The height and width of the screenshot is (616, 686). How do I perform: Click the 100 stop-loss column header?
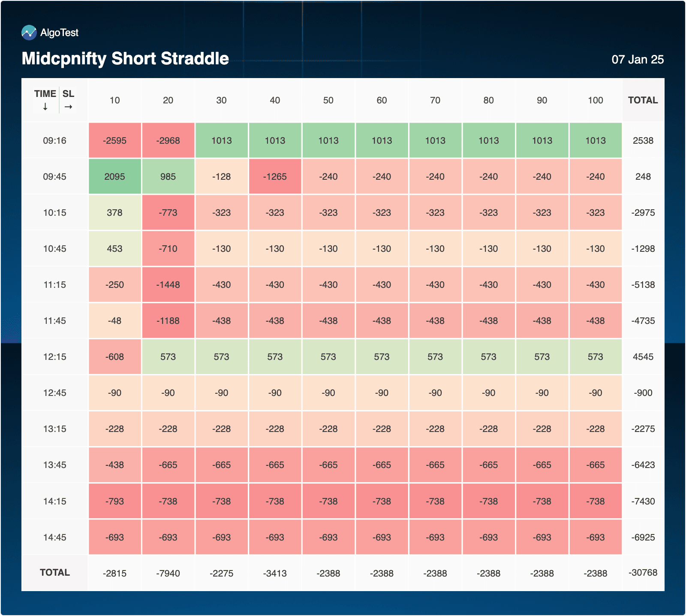[596, 100]
